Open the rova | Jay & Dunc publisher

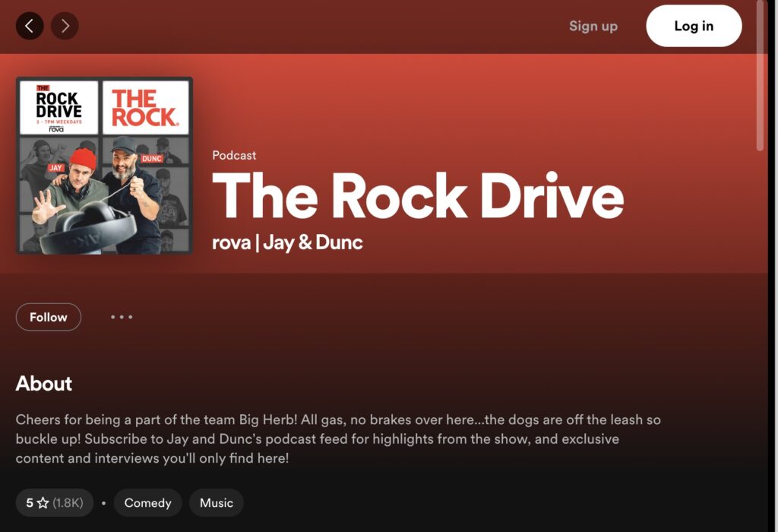pos(287,243)
